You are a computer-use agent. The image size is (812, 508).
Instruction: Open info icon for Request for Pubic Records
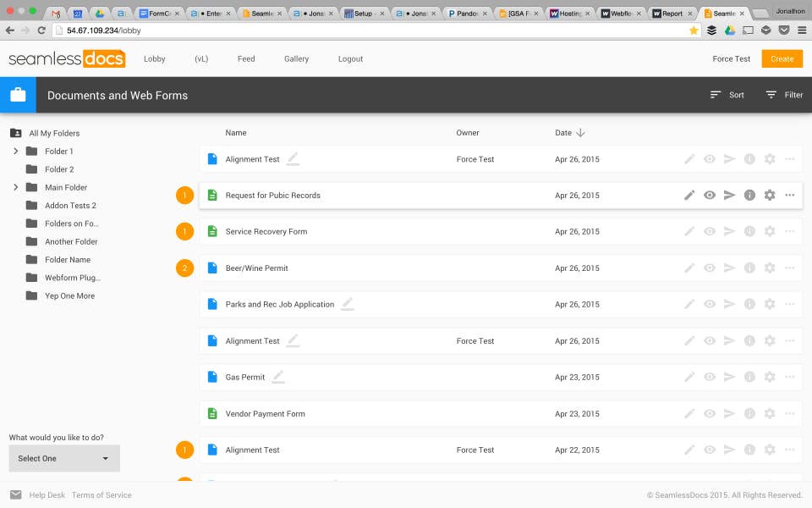click(749, 196)
